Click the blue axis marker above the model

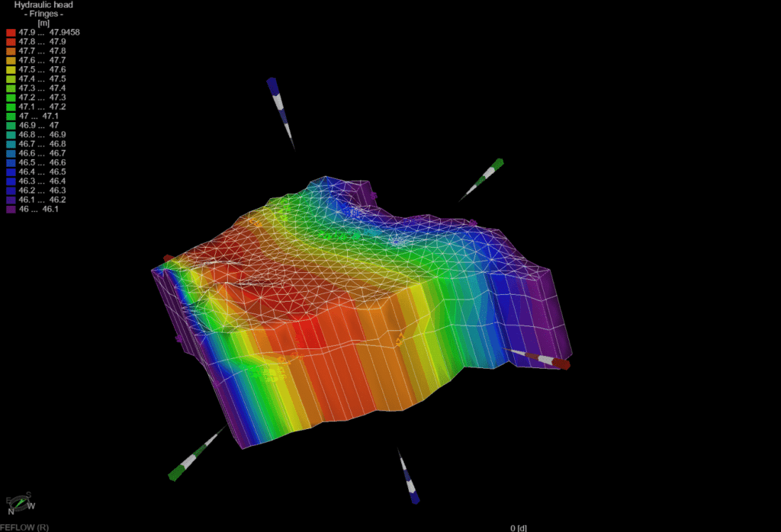pos(280,107)
